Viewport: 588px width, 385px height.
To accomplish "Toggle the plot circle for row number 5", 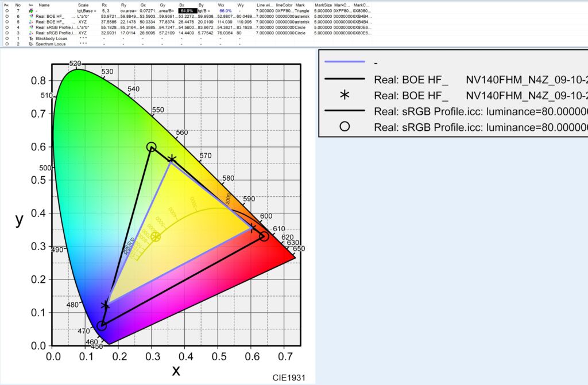I will (7, 22).
